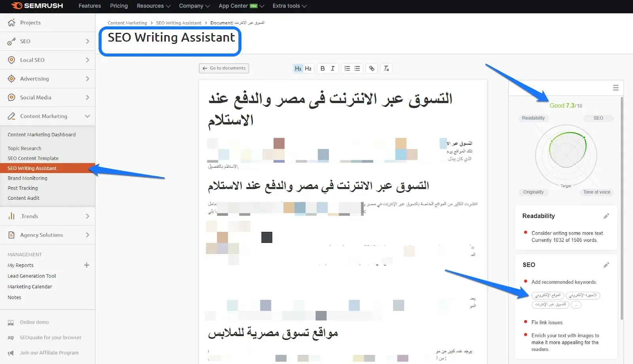Open Brand Monitoring
This screenshot has width=633, height=364.
tap(27, 178)
